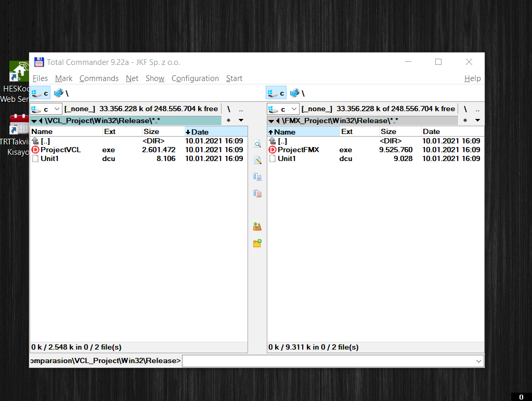Open left panel drive selection dropdown

[x=46, y=109]
